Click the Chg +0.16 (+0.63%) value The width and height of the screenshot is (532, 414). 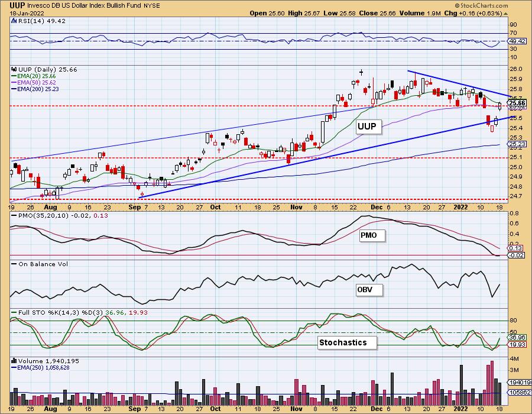point(473,13)
